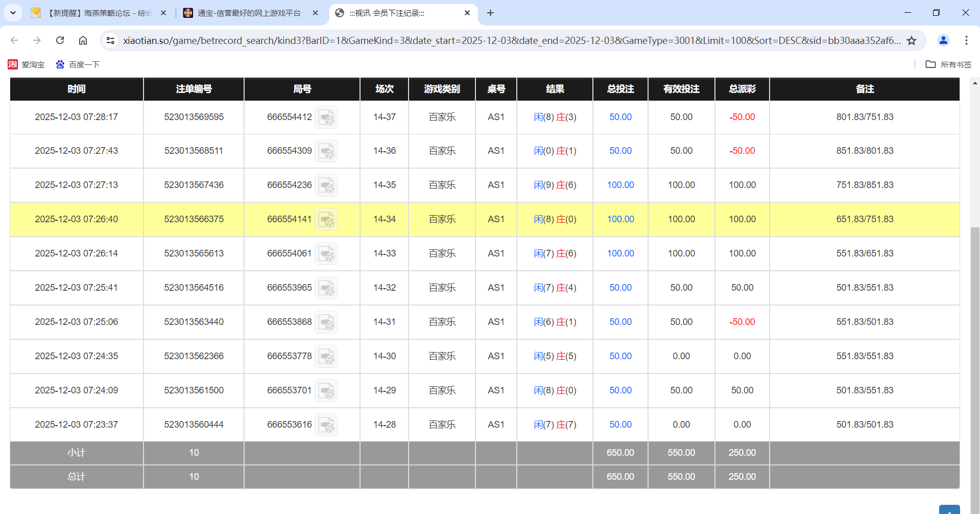Switch to 通宝 game platform tab
The width and height of the screenshot is (980, 514).
(249, 13)
